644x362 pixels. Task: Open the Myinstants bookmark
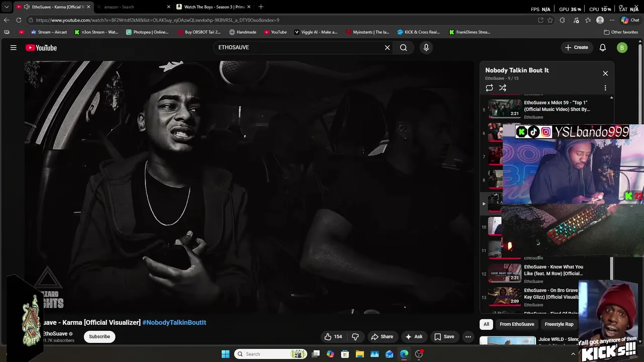click(x=367, y=32)
